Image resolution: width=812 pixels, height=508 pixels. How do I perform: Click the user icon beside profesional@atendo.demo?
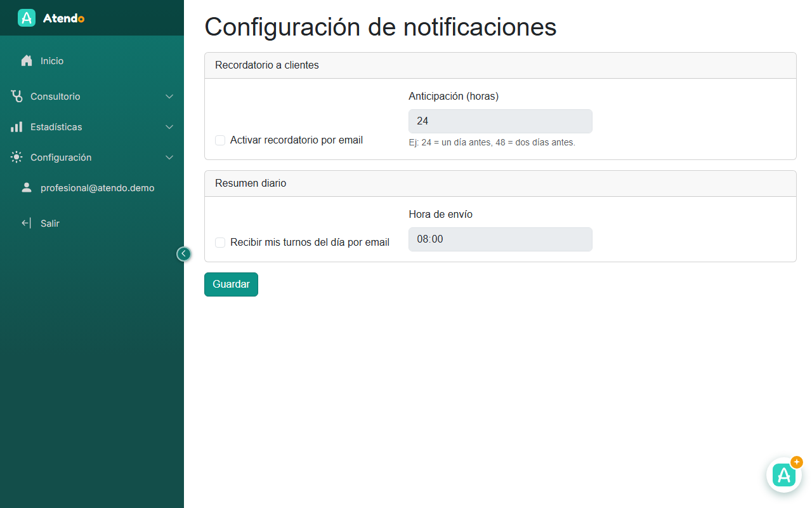(x=27, y=188)
